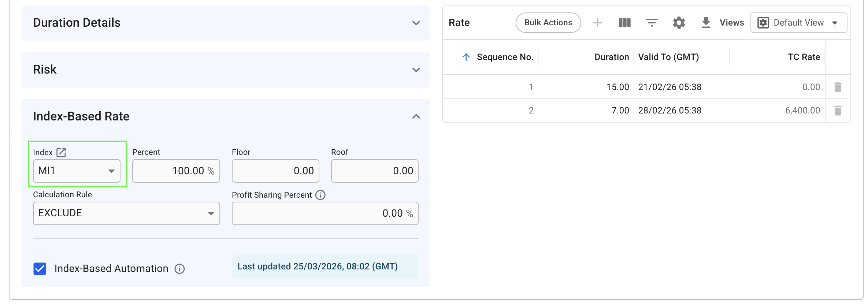Open the Index MI1 dropdown
The image size is (868, 306).
tap(77, 171)
